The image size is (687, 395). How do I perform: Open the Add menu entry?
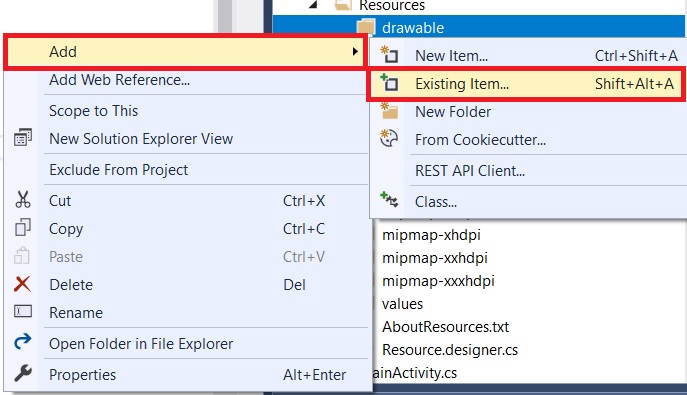[184, 52]
